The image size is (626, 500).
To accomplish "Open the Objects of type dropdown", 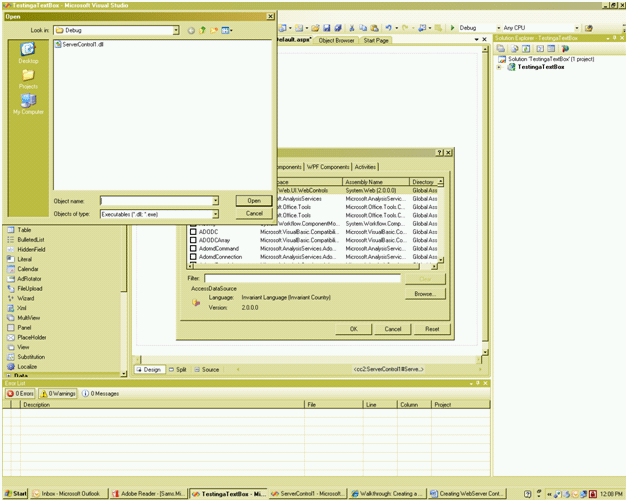I will click(x=215, y=214).
